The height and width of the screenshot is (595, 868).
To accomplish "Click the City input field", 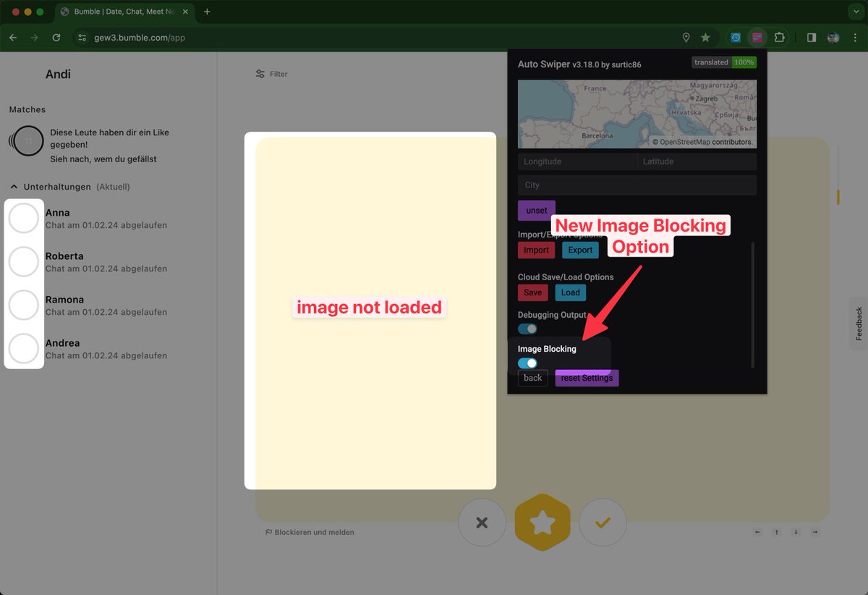I will (637, 185).
